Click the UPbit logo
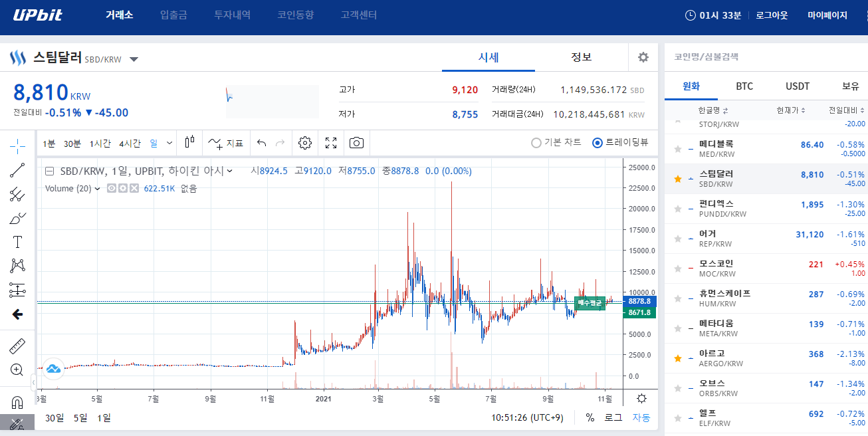Screen dimensions: 868x436 (x=38, y=15)
